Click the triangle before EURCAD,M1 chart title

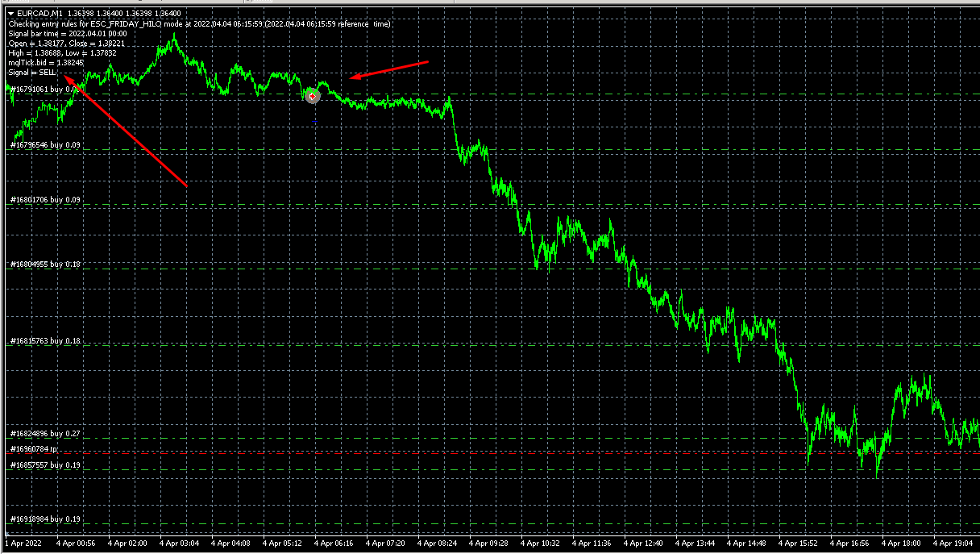tap(10, 14)
